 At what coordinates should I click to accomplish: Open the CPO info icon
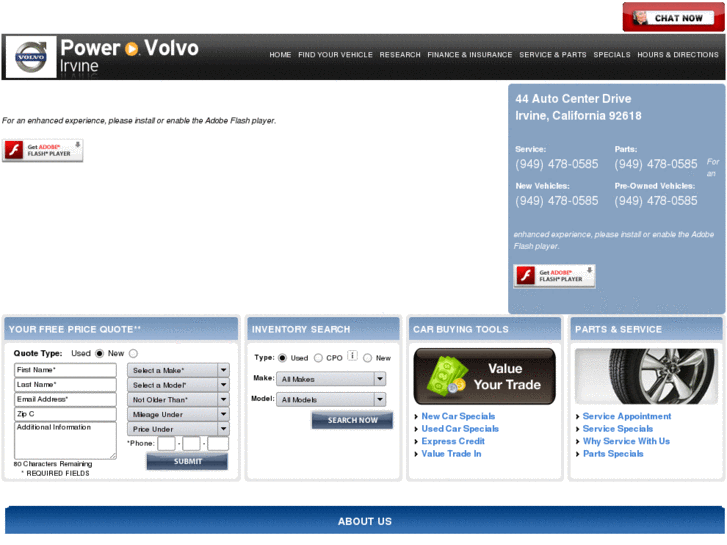tap(352, 356)
